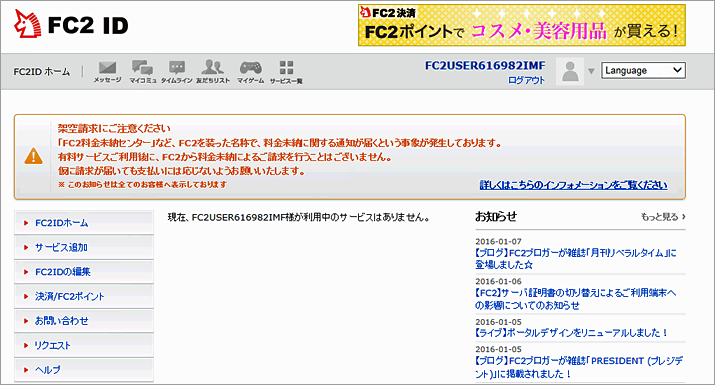The height and width of the screenshot is (385, 715).
Task: Open お問い合わせ from the sidebar menu
Action: 84,321
